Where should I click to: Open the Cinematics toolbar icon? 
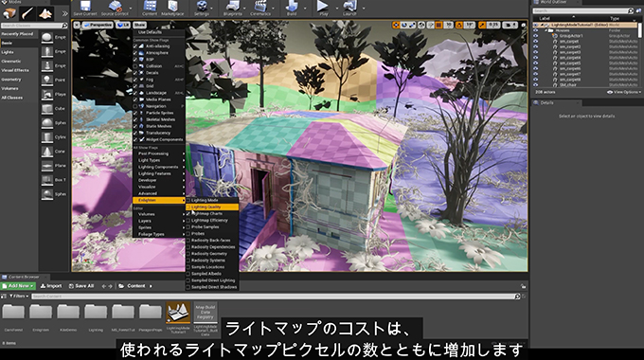pyautogui.click(x=260, y=8)
